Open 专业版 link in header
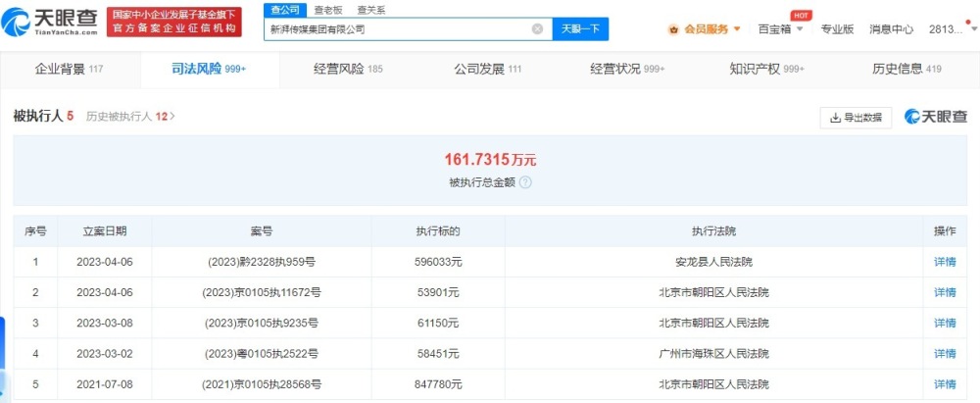 [837, 28]
